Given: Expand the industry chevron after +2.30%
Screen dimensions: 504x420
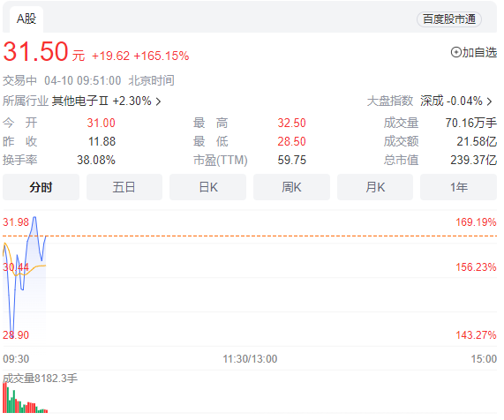Looking at the screenshot, I should pyautogui.click(x=158, y=101).
